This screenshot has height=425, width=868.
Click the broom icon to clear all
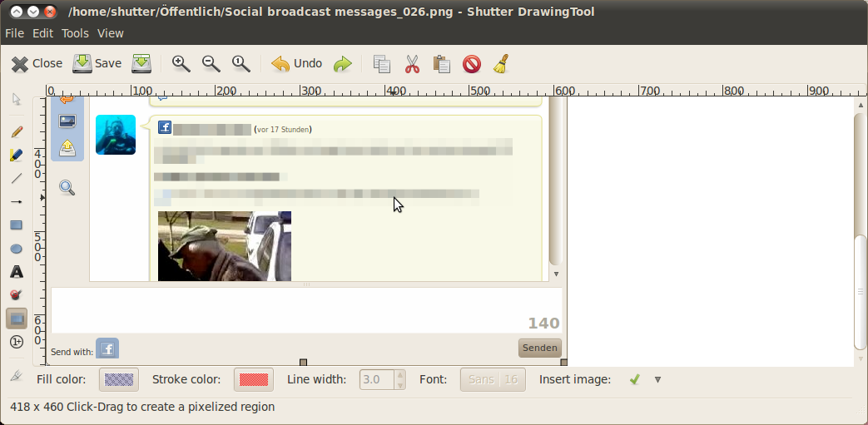[x=500, y=63]
